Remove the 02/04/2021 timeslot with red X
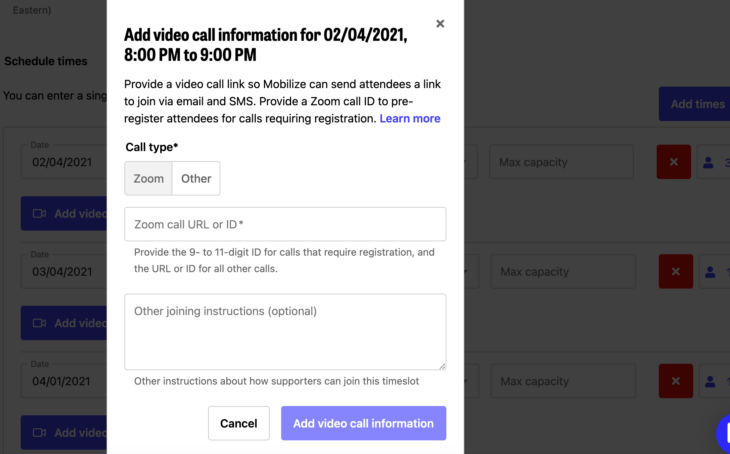 [x=674, y=162]
